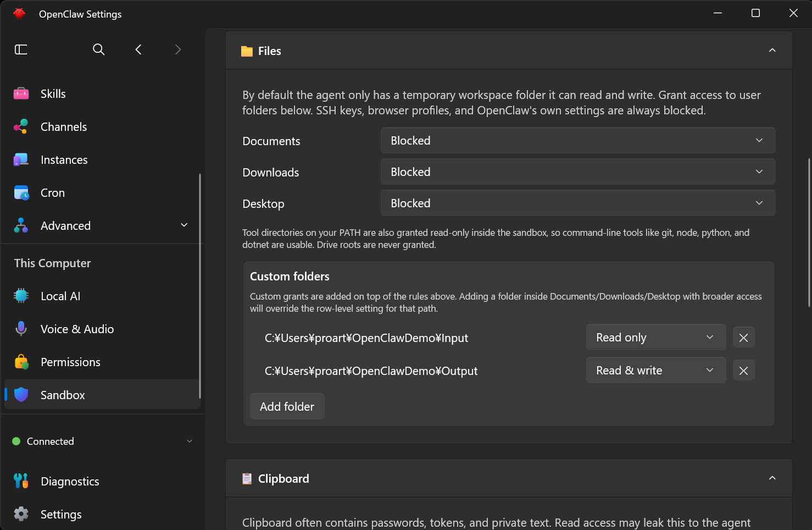Viewport: 812px width, 530px height.
Task: Select the Permissions label in sidebar
Action: (70, 362)
